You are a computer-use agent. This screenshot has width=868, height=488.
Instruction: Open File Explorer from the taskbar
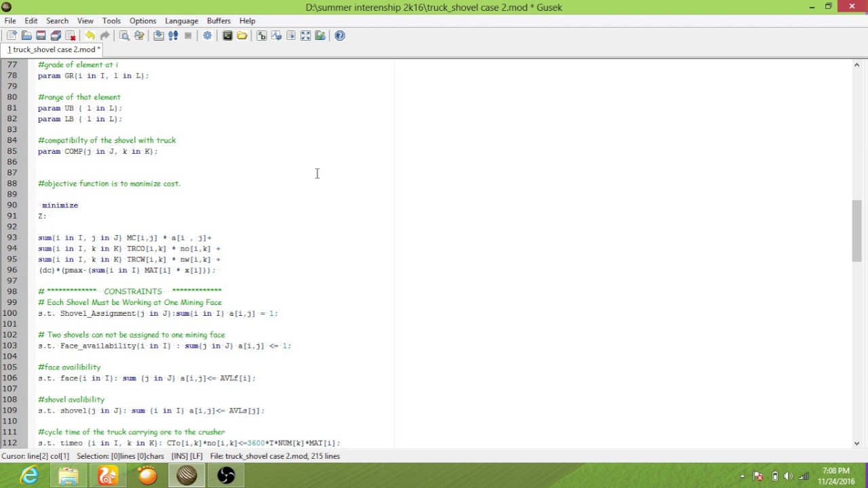[68, 476]
